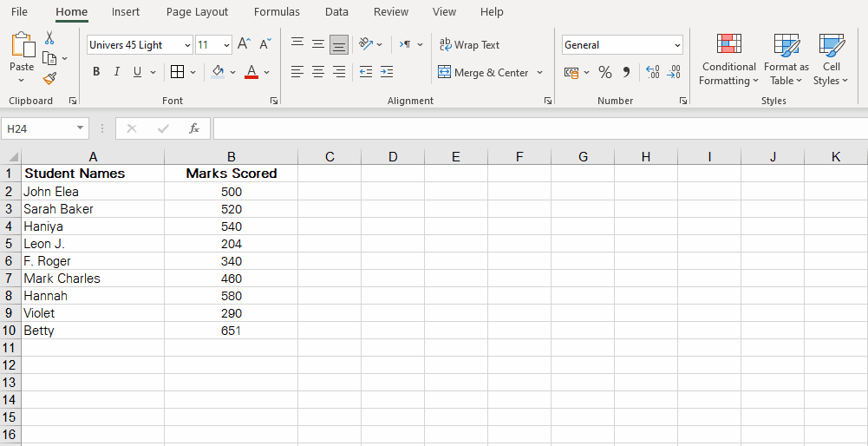Select cell containing Sarah Baker

click(x=93, y=209)
